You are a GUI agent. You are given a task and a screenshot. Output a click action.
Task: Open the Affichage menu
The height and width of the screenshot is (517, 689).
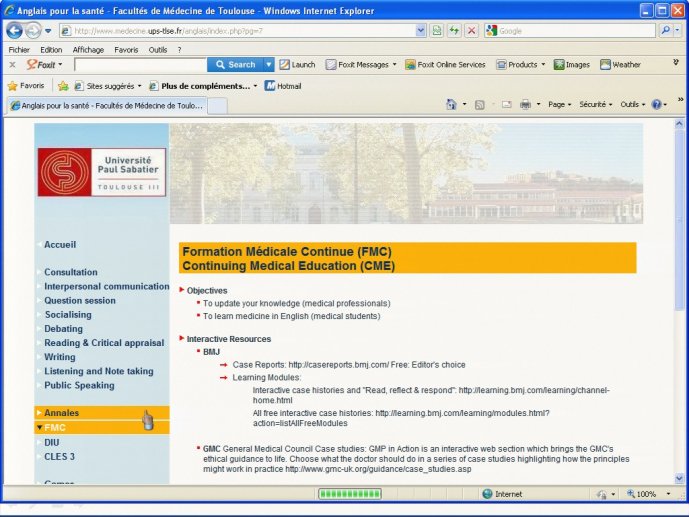pyautogui.click(x=88, y=50)
